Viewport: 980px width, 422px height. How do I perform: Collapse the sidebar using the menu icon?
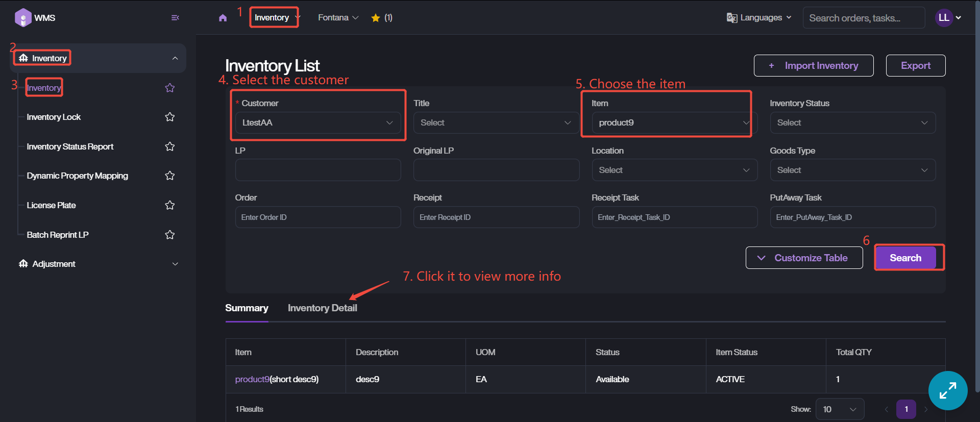175,18
